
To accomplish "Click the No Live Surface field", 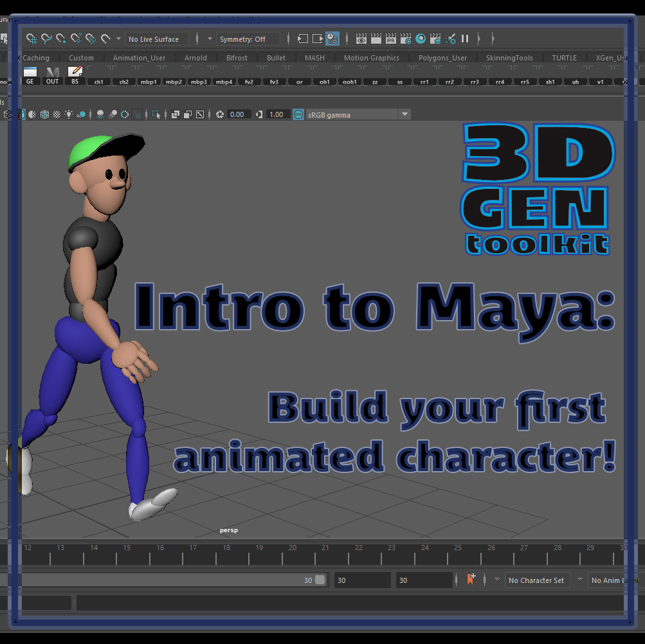I will coord(157,39).
